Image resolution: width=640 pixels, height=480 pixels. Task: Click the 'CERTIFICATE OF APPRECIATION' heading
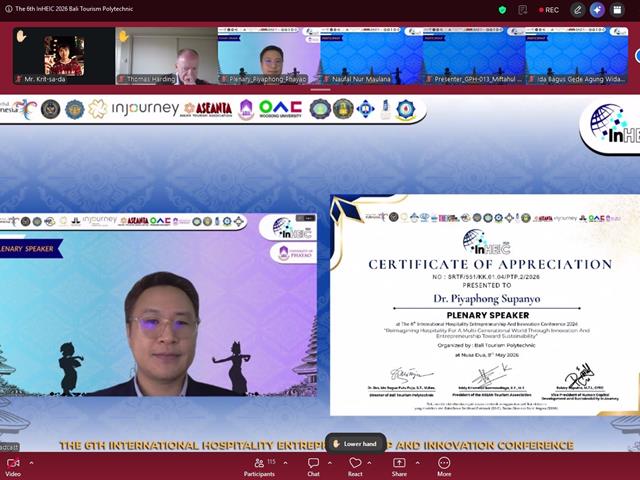coord(490,264)
